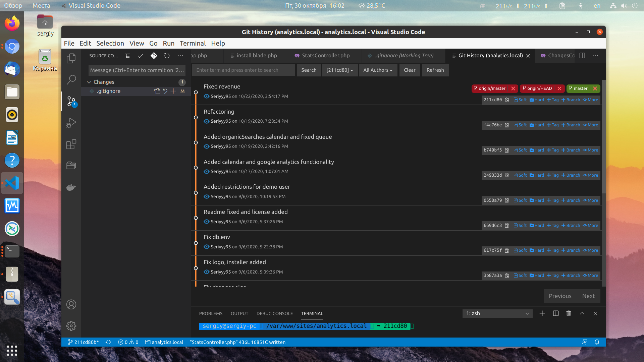This screenshot has height=362, width=644.
Task: Open the [211cd80] branch dropdown
Action: tap(340, 70)
